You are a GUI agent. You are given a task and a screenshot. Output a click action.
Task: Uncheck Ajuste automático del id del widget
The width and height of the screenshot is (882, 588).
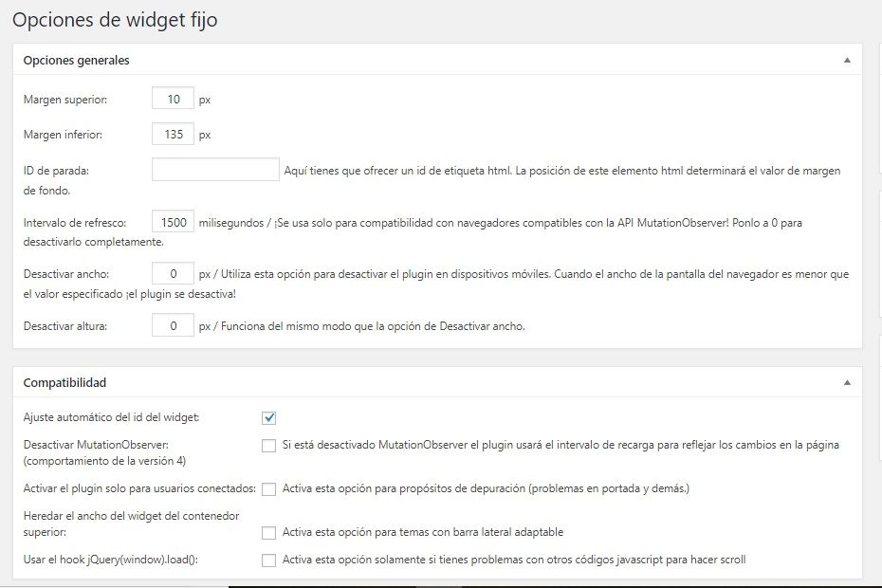click(x=269, y=417)
